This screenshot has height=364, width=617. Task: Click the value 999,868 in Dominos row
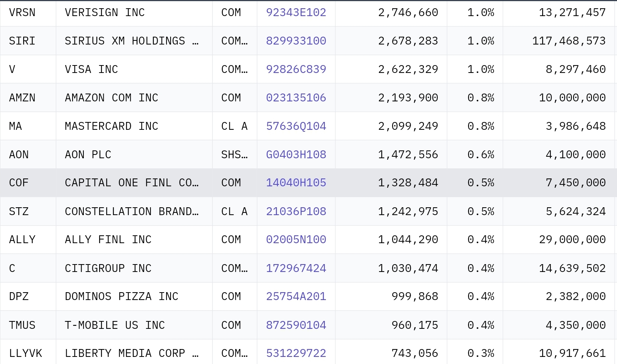(415, 296)
